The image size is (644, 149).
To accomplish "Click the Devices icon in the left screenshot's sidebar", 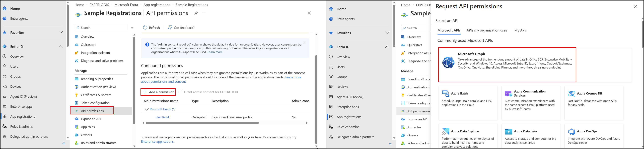I will tap(5, 86).
